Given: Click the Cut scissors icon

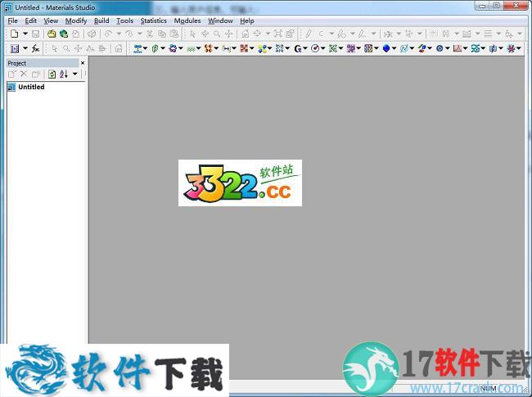Looking at the screenshot, I should tap(150, 34).
